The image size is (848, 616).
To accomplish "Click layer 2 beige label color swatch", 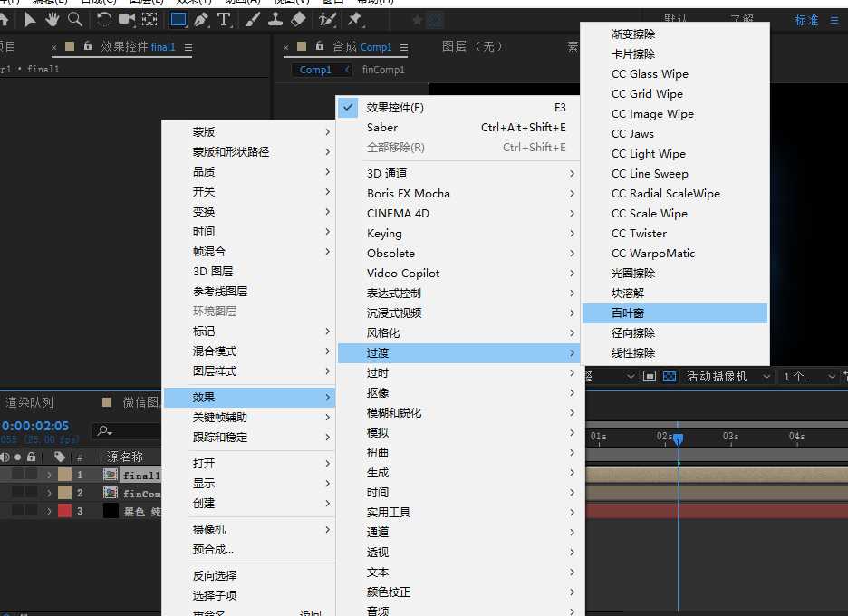I will pos(65,493).
